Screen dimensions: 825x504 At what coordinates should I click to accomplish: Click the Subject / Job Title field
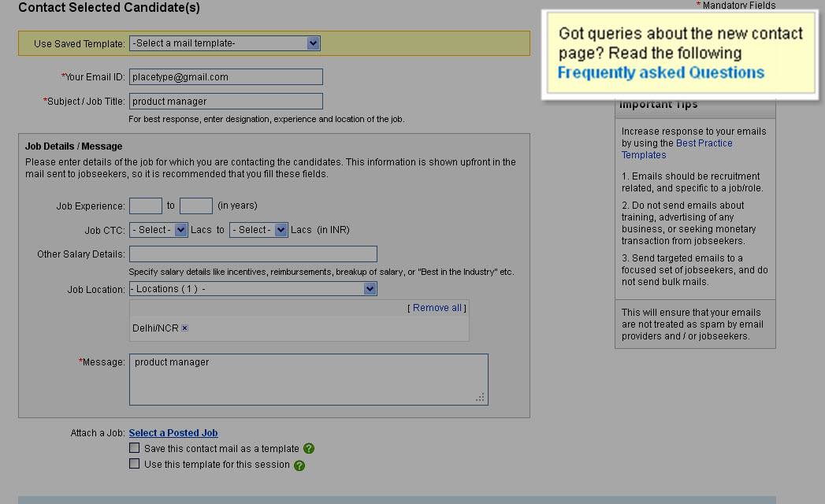[225, 101]
